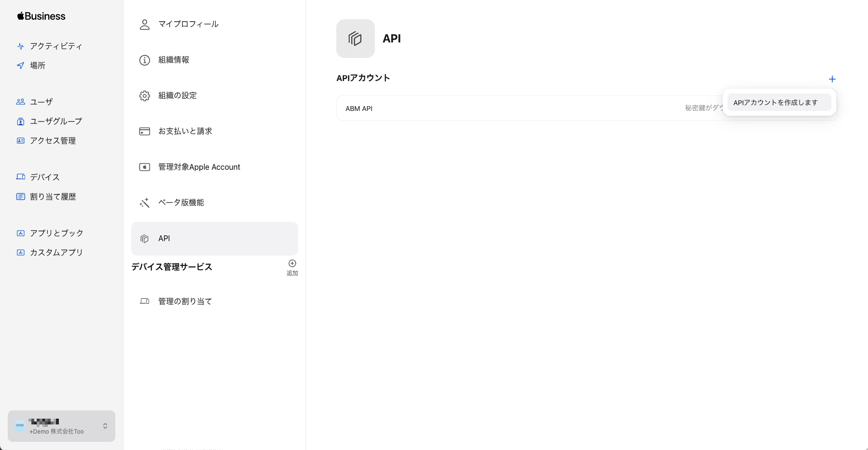Click the 管理の割り当て device icon
The image size is (868, 450).
[x=145, y=301]
